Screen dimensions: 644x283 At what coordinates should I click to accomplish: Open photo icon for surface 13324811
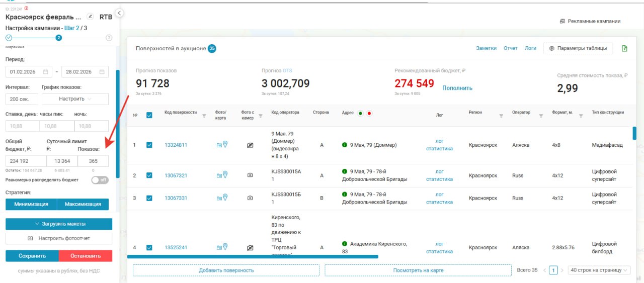click(x=219, y=145)
